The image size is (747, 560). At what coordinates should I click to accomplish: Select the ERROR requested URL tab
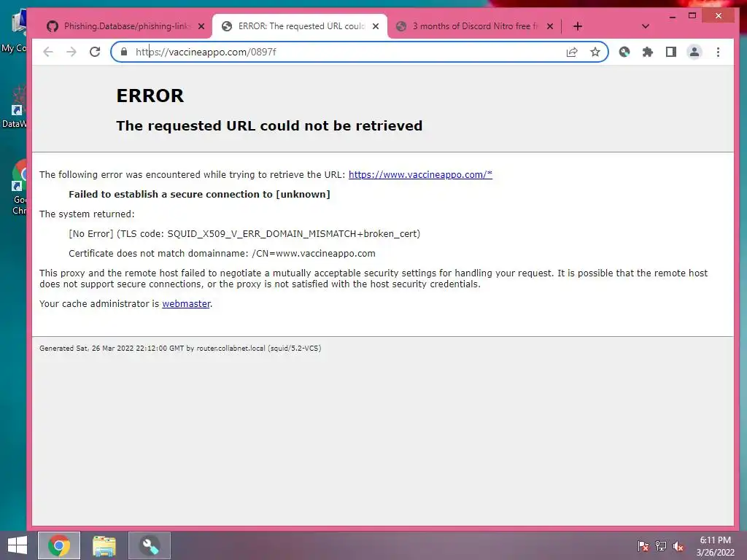(300, 26)
